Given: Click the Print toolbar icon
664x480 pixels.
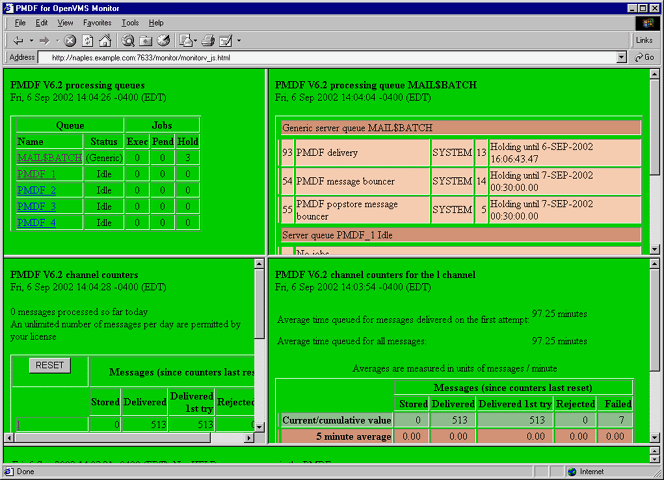Looking at the screenshot, I should [x=208, y=41].
